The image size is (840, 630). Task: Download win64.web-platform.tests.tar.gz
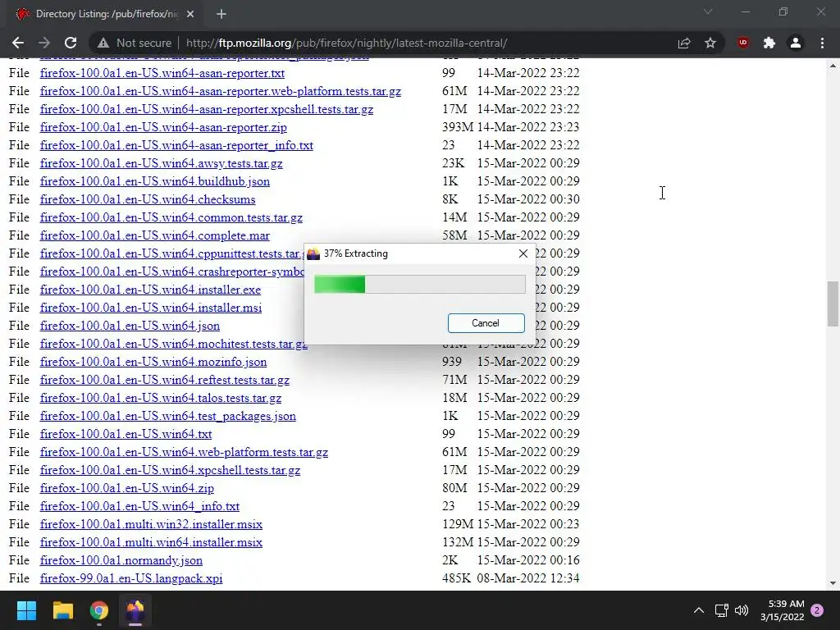tap(185, 452)
